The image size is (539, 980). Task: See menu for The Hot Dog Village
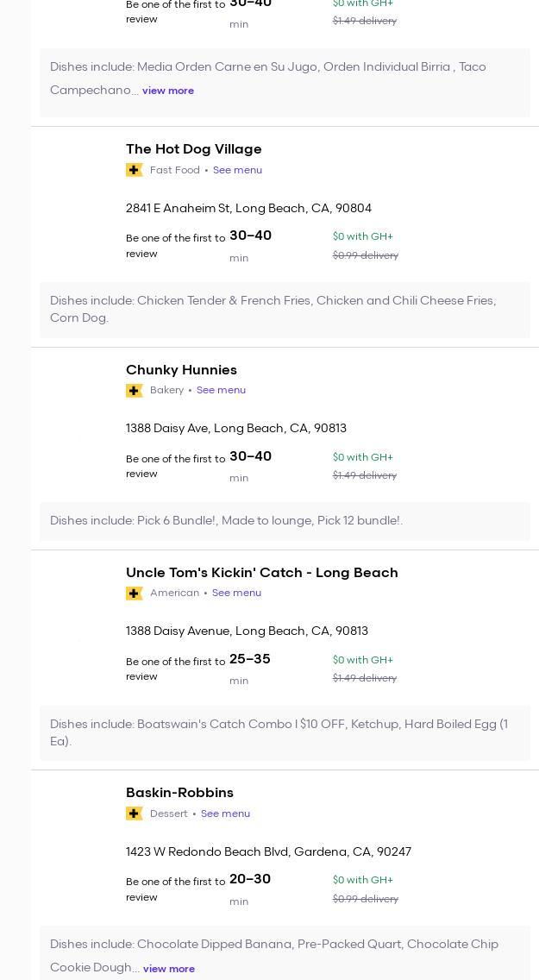pyautogui.click(x=237, y=171)
